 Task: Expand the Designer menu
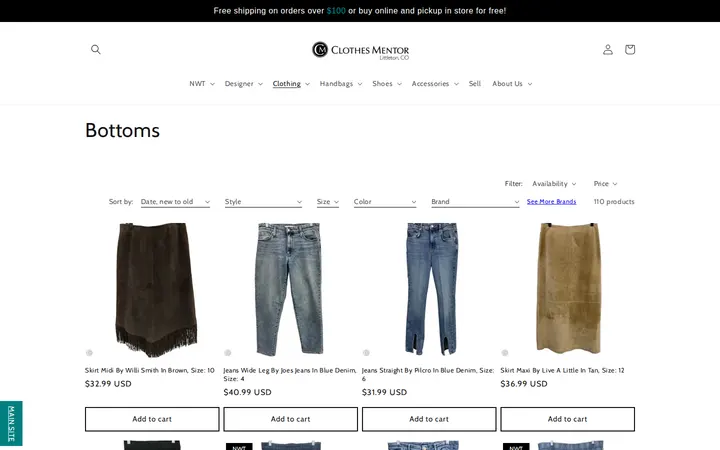pyautogui.click(x=243, y=84)
